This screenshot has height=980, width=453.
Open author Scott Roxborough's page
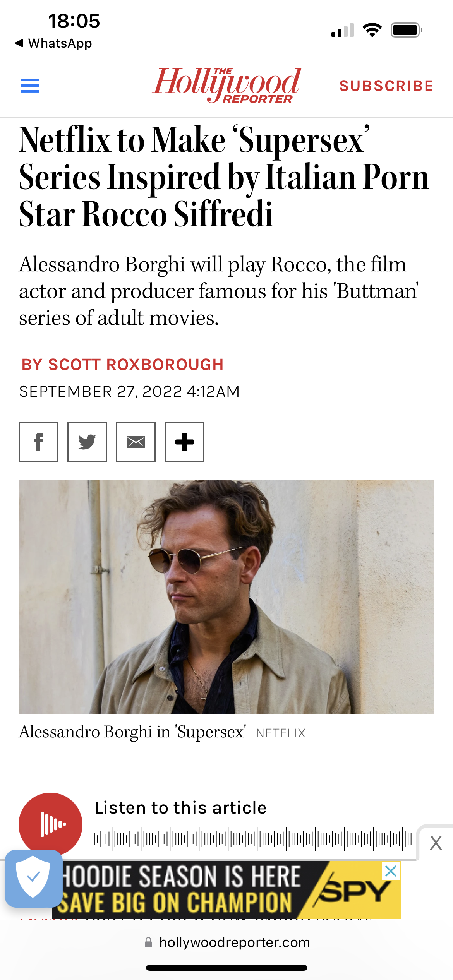click(x=122, y=365)
